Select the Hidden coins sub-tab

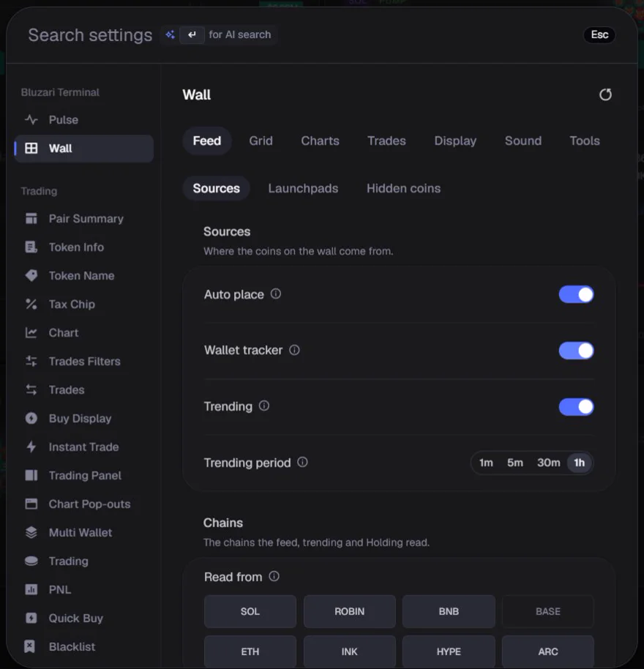(403, 188)
